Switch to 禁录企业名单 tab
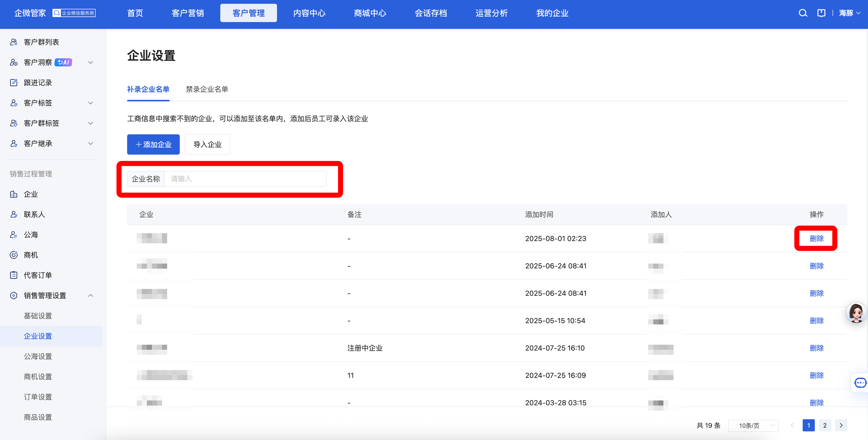The image size is (868, 440). coord(207,89)
